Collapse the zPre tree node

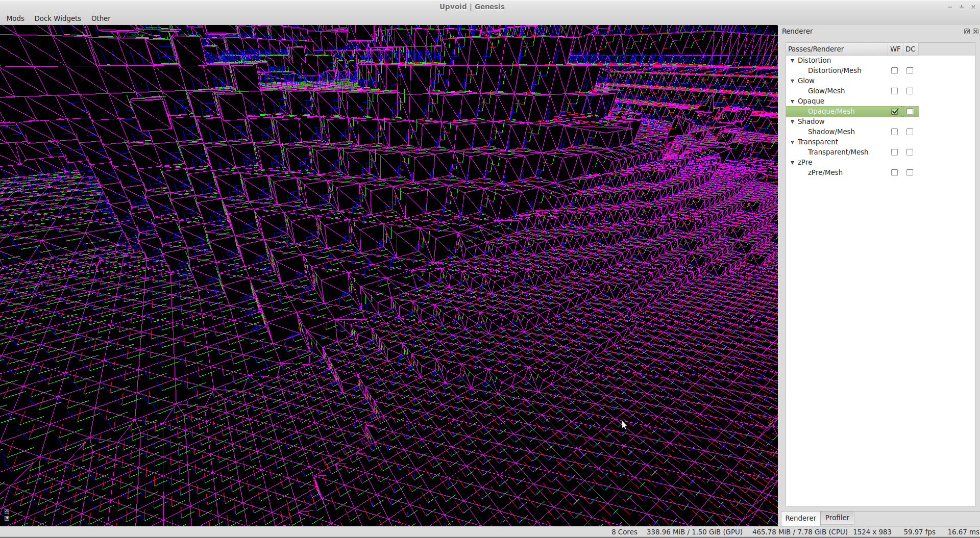(793, 162)
